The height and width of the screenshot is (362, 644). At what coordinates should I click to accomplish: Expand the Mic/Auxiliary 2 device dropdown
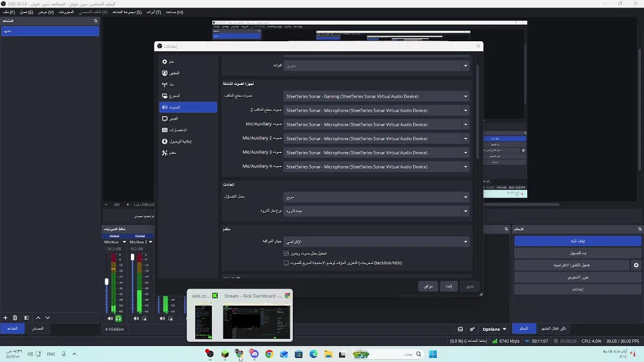(x=376, y=139)
